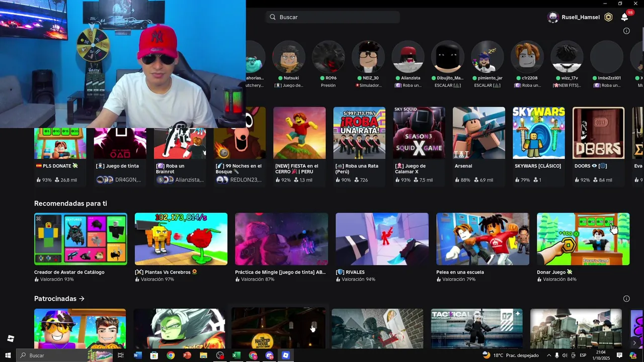Open SKYWARS CLÁSICO thumbnail
The height and width of the screenshot is (362, 644).
coord(539,133)
